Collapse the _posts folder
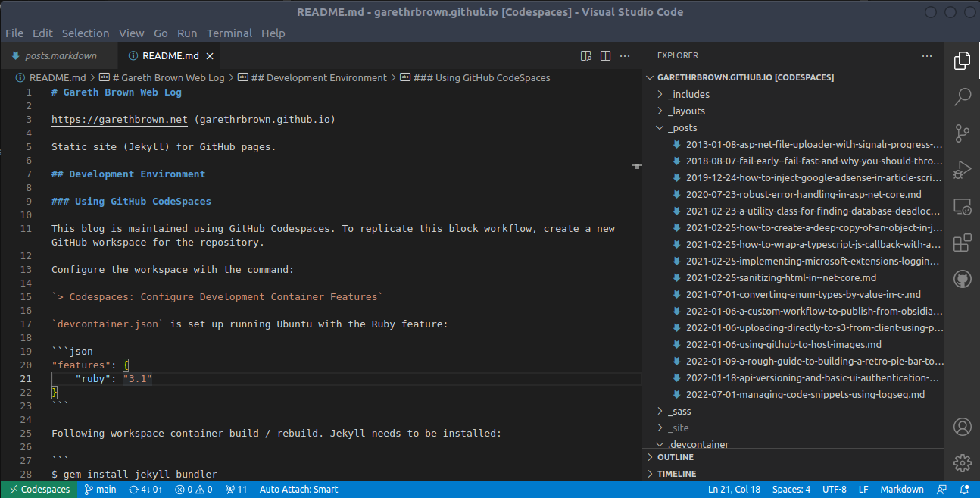980x498 pixels. [793, 128]
